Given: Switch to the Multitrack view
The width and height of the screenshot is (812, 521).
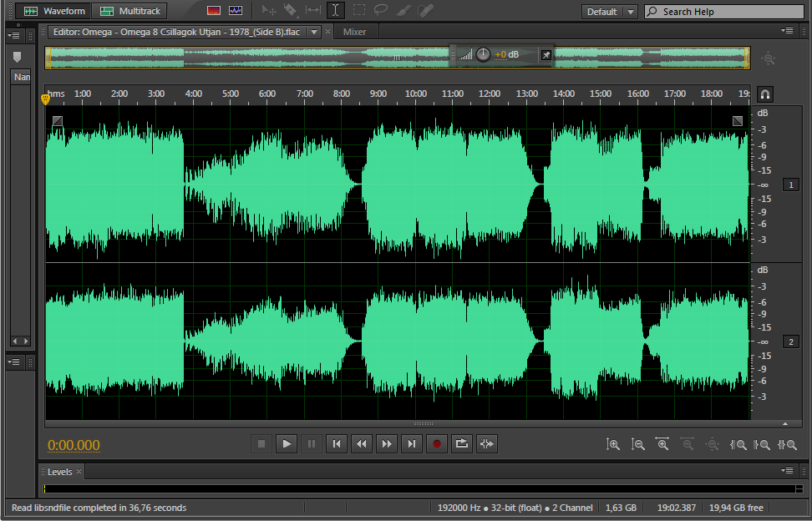Looking at the screenshot, I should point(129,11).
